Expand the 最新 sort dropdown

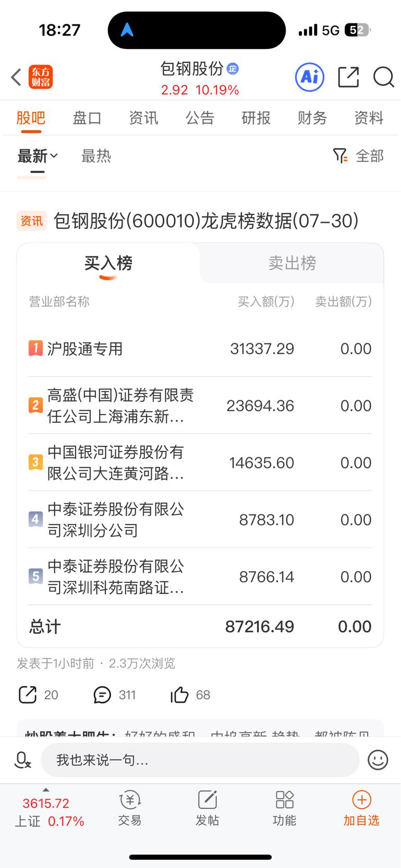pyautogui.click(x=38, y=156)
